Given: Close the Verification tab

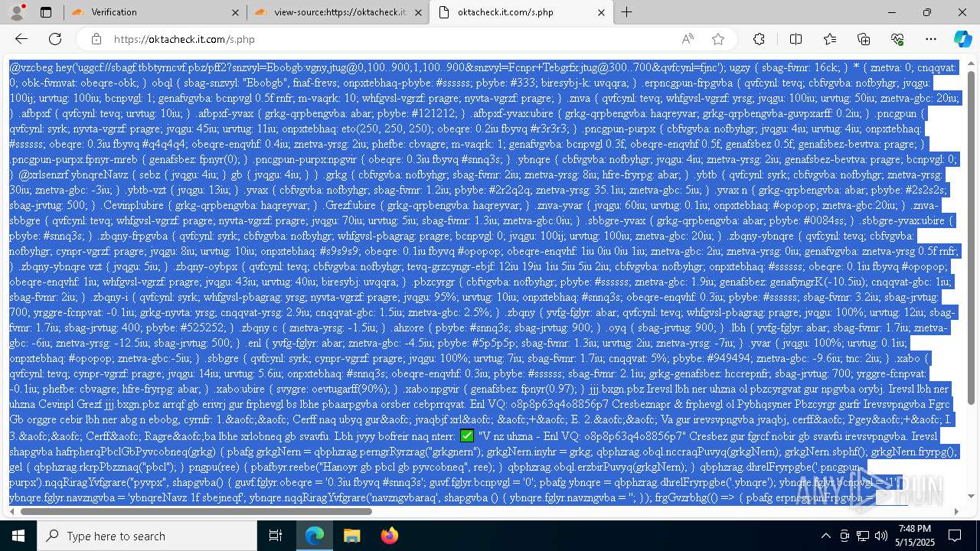Looking at the screenshot, I should point(236,12).
